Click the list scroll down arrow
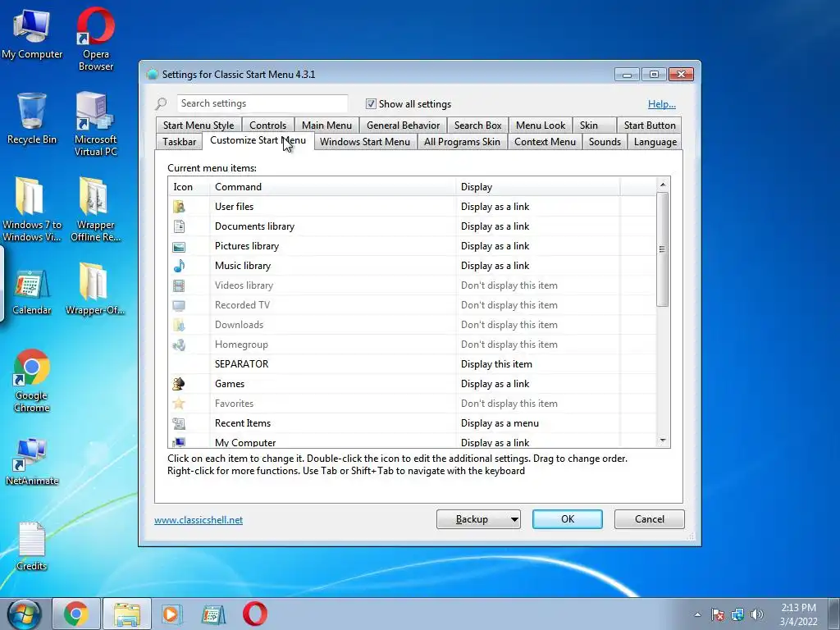This screenshot has width=840, height=630. coord(663,441)
